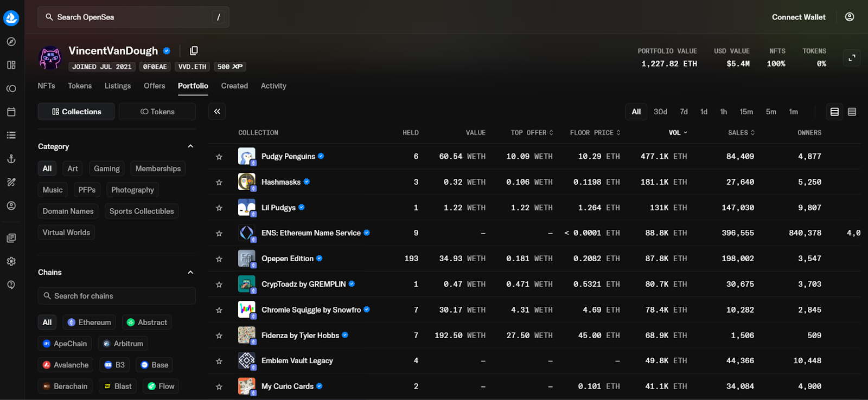Image resolution: width=868 pixels, height=400 pixels.
Task: Collapse the Category filter section
Action: [x=190, y=146]
